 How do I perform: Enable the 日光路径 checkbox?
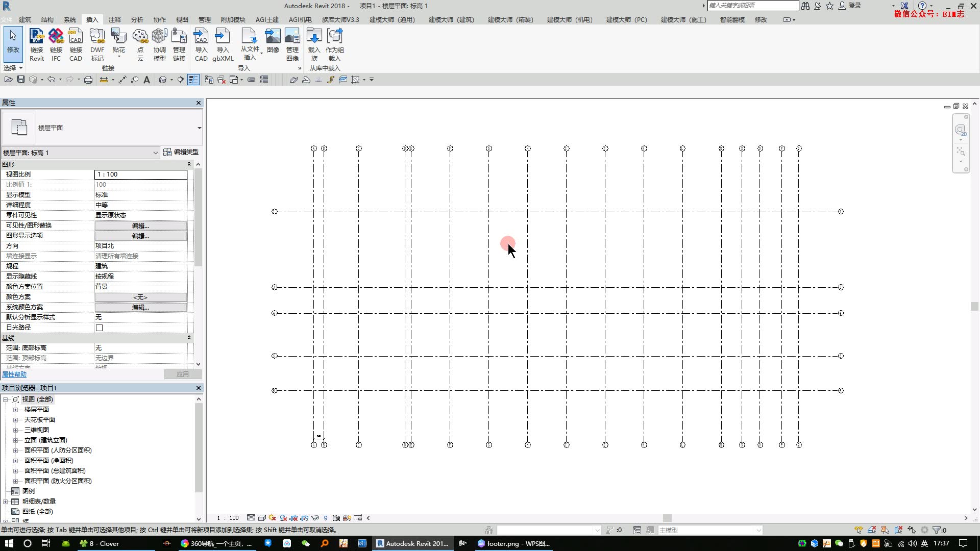point(100,328)
